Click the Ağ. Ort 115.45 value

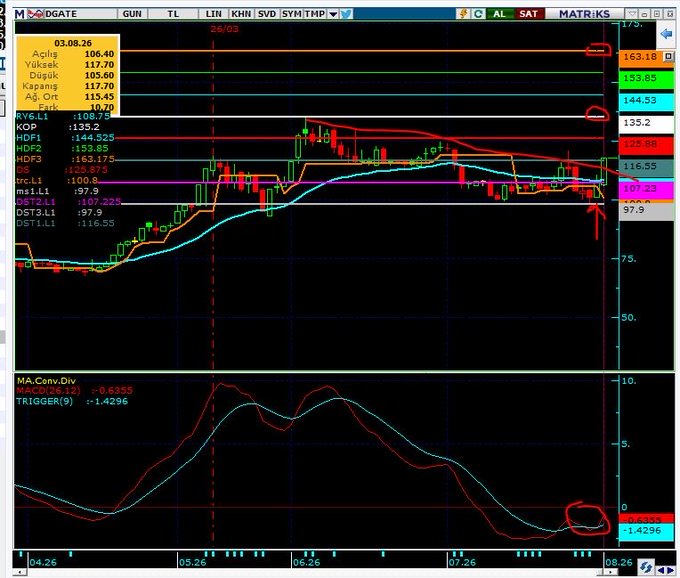click(99, 97)
